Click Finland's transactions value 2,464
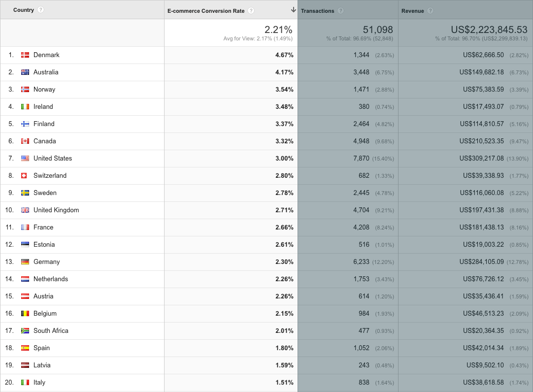This screenshot has height=392, width=533. coord(361,124)
